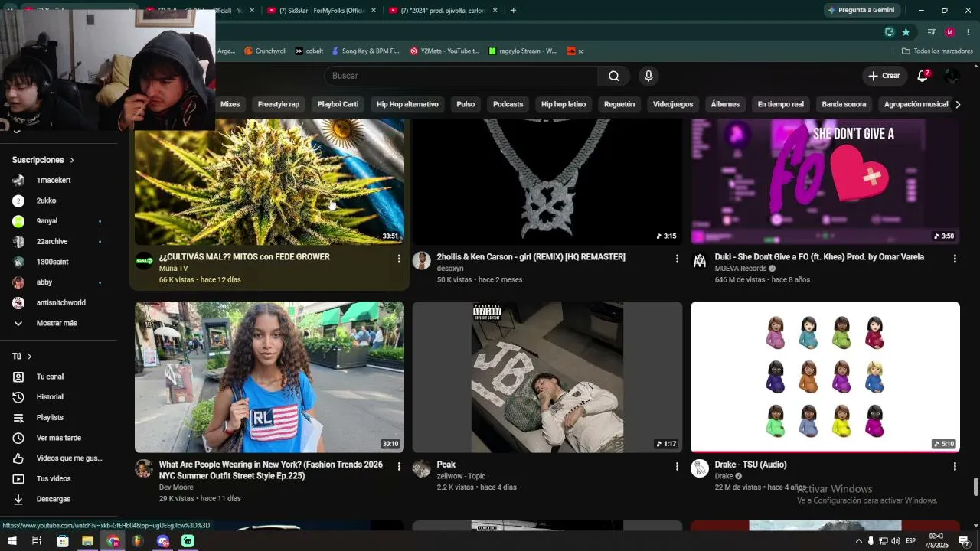This screenshot has width=980, height=551.
Task: Click the Crear button
Action: point(884,76)
